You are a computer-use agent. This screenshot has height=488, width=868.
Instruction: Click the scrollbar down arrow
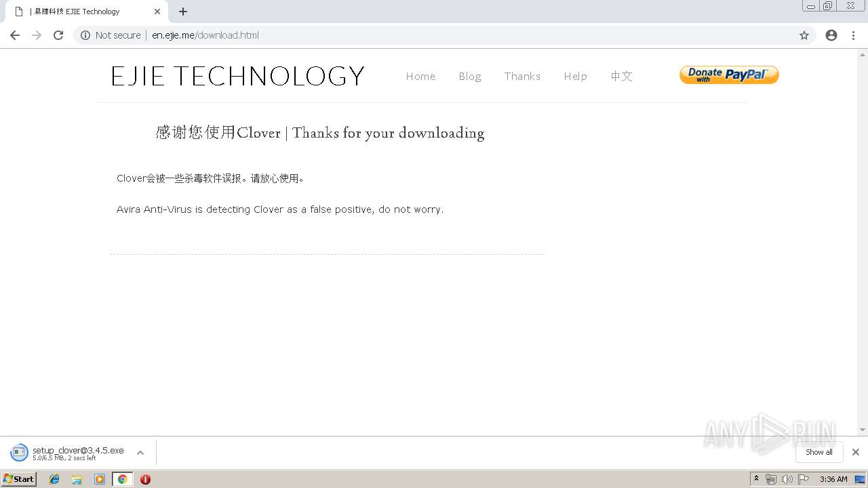[x=863, y=430]
